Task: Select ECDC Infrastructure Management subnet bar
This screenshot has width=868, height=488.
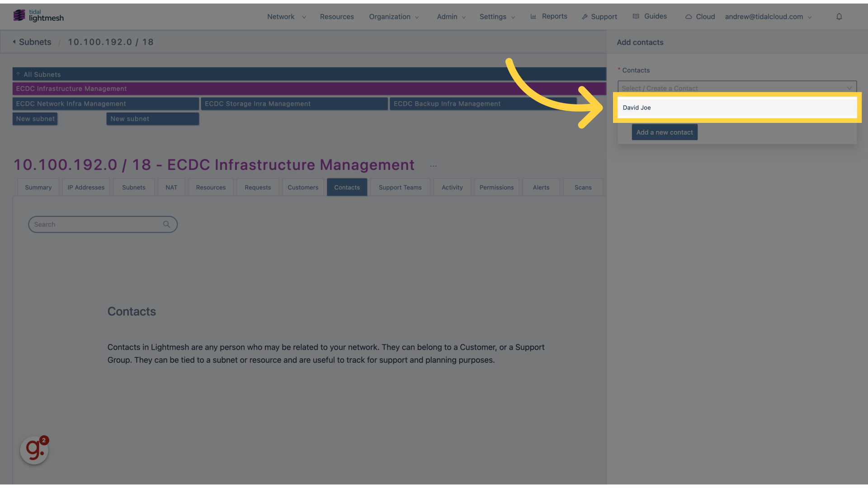Action: 309,89
